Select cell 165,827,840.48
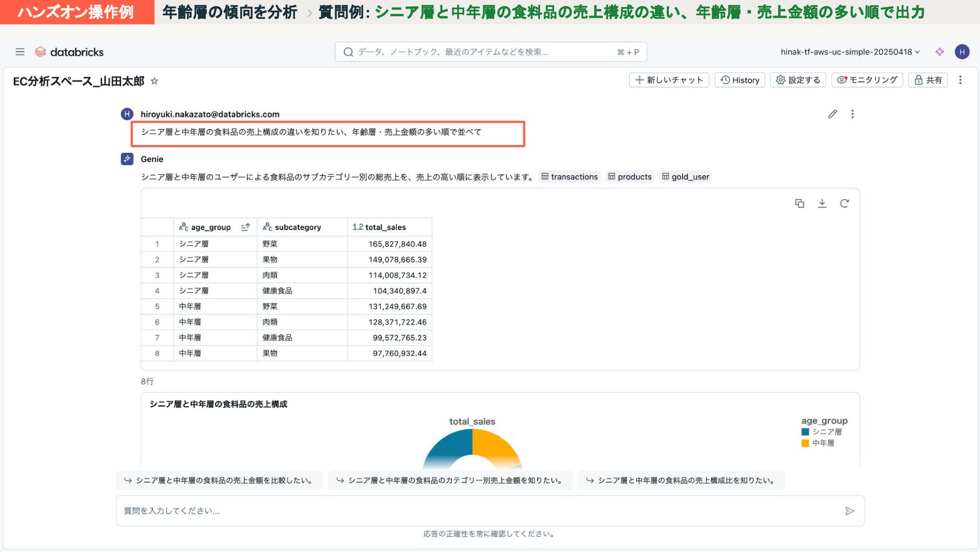This screenshot has width=980, height=552. click(x=390, y=244)
